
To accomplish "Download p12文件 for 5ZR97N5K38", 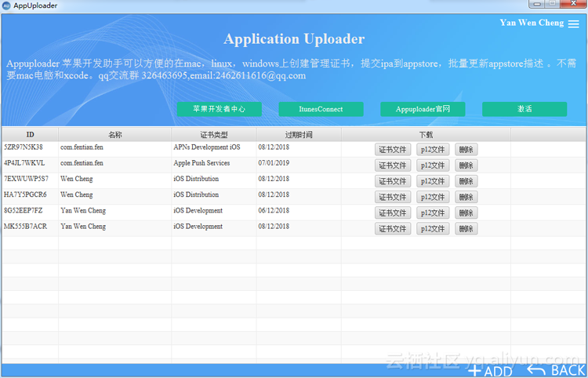I will 433,150.
